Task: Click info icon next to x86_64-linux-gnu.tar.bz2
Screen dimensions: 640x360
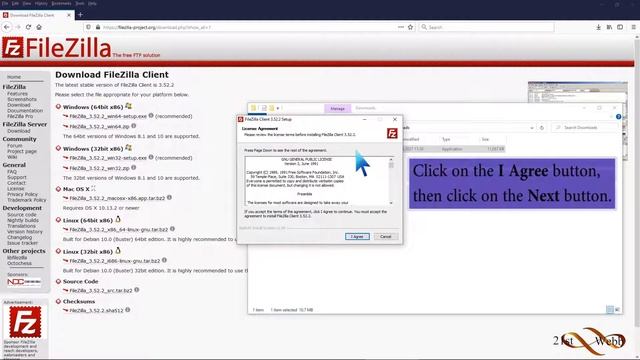Action: 172,229
